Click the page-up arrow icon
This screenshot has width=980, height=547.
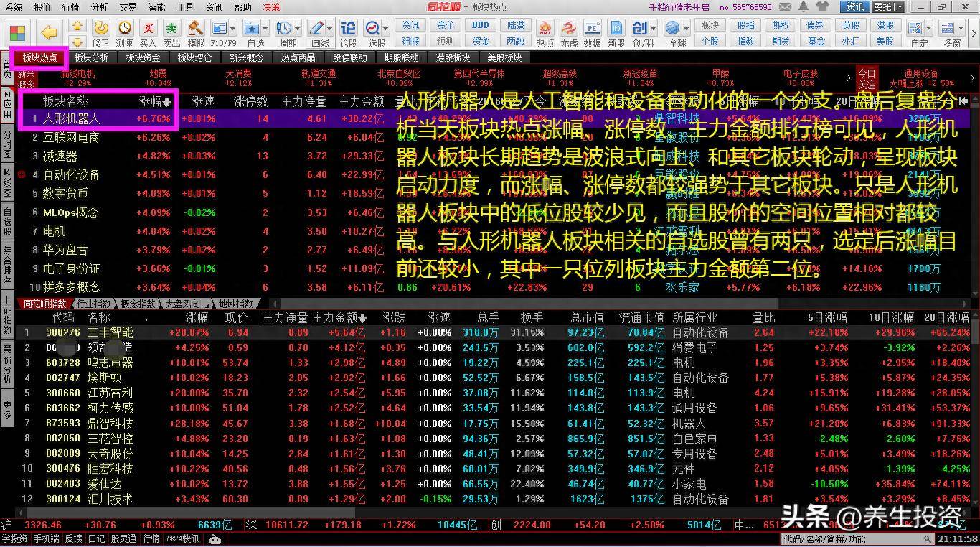pyautogui.click(x=79, y=26)
